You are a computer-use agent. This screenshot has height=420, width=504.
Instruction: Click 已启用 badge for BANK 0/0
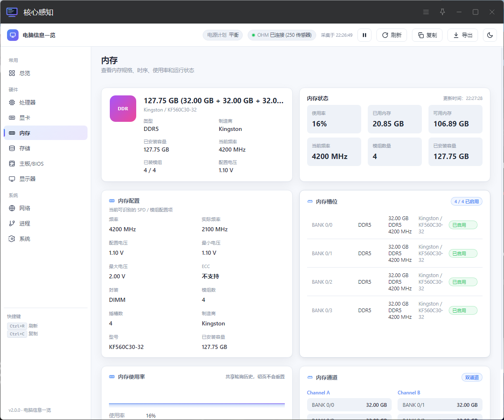point(463,225)
